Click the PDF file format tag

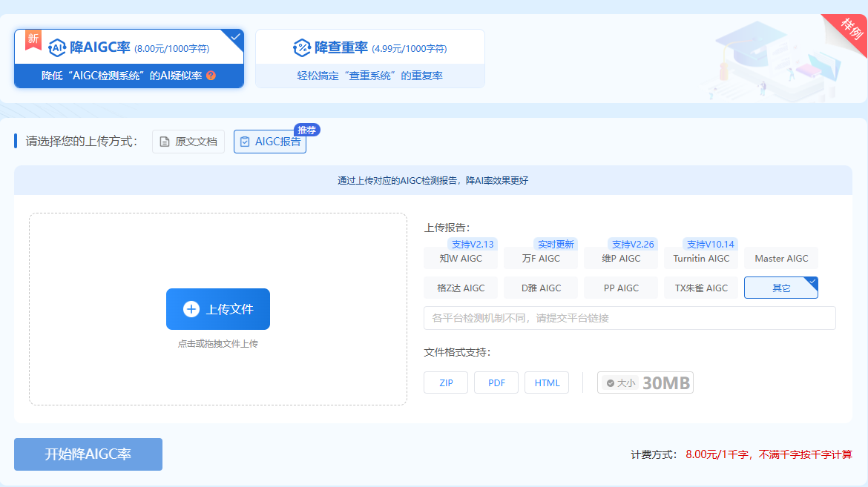click(x=496, y=383)
